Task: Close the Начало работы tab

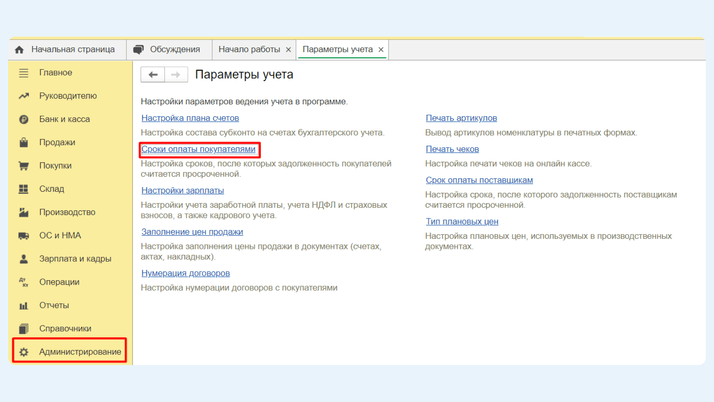Action: tap(288, 50)
